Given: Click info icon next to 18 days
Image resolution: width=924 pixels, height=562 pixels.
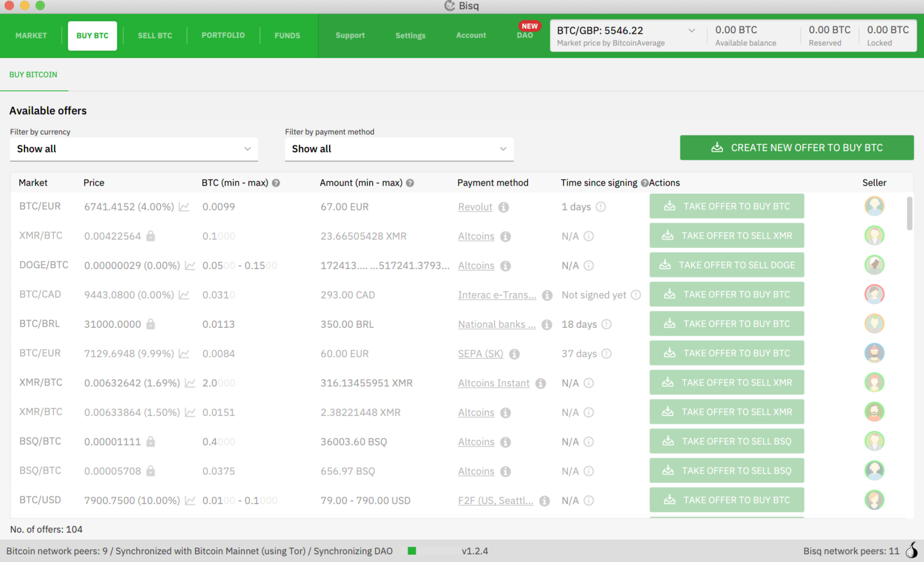Looking at the screenshot, I should (606, 324).
